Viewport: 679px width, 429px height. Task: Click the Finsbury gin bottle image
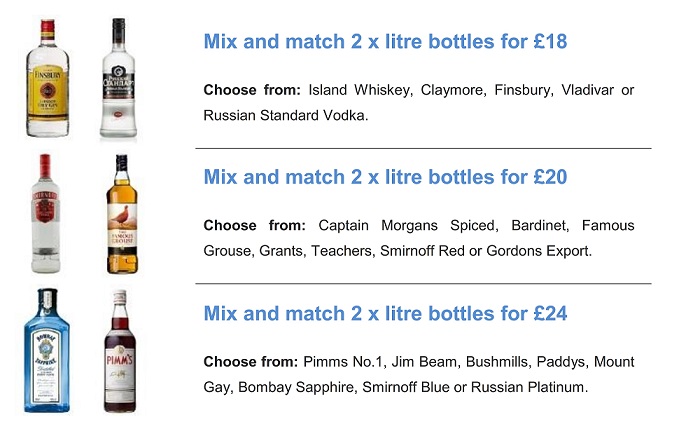tap(48, 78)
